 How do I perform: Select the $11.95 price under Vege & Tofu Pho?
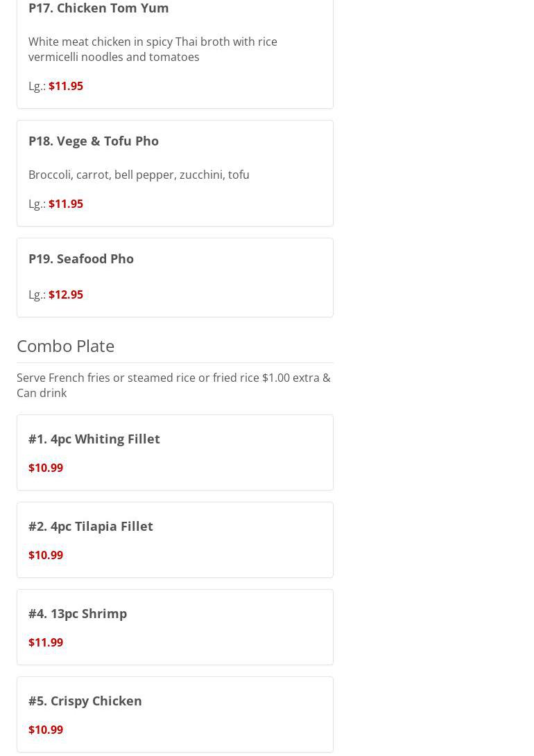(66, 204)
